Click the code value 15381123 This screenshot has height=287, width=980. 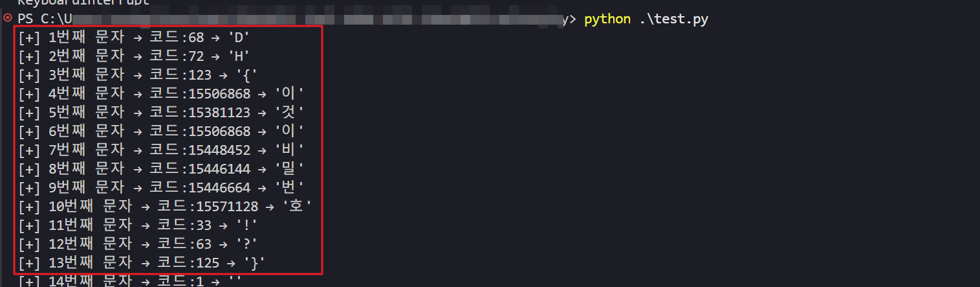(219, 113)
